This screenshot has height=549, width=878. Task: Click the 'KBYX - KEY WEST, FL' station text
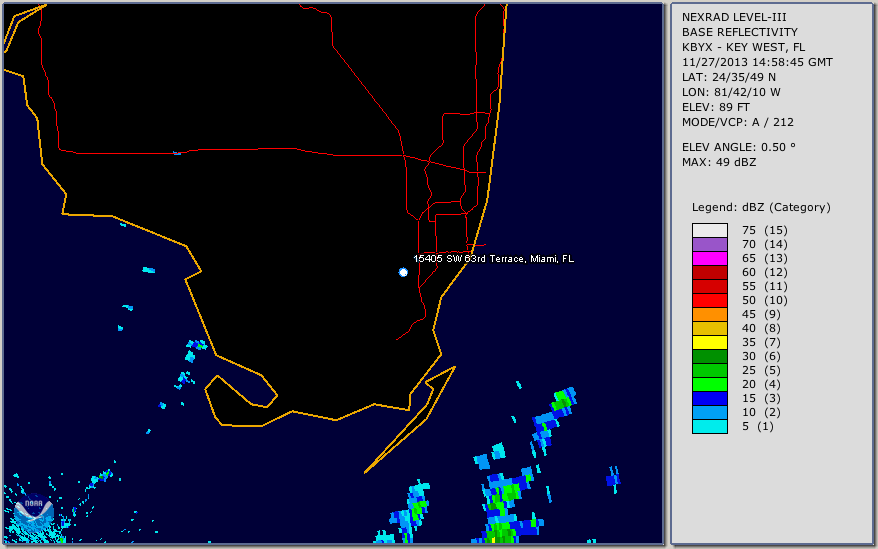click(744, 47)
